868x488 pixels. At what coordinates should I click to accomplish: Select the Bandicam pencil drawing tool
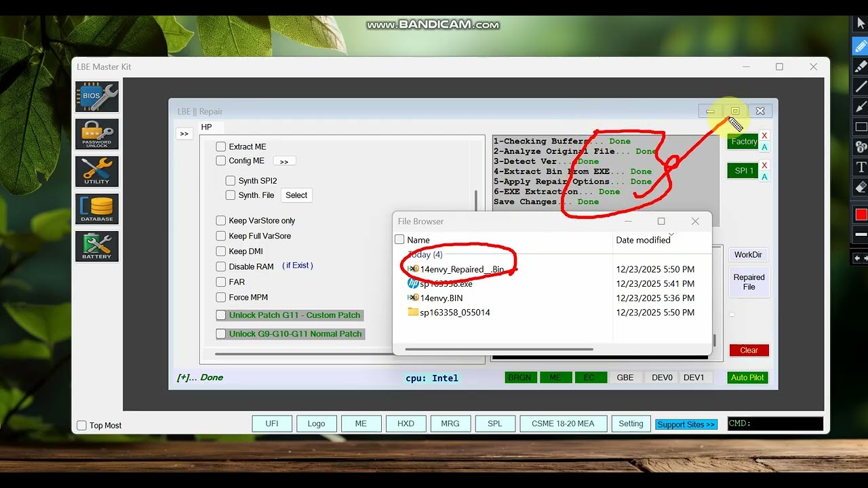pyautogui.click(x=861, y=46)
